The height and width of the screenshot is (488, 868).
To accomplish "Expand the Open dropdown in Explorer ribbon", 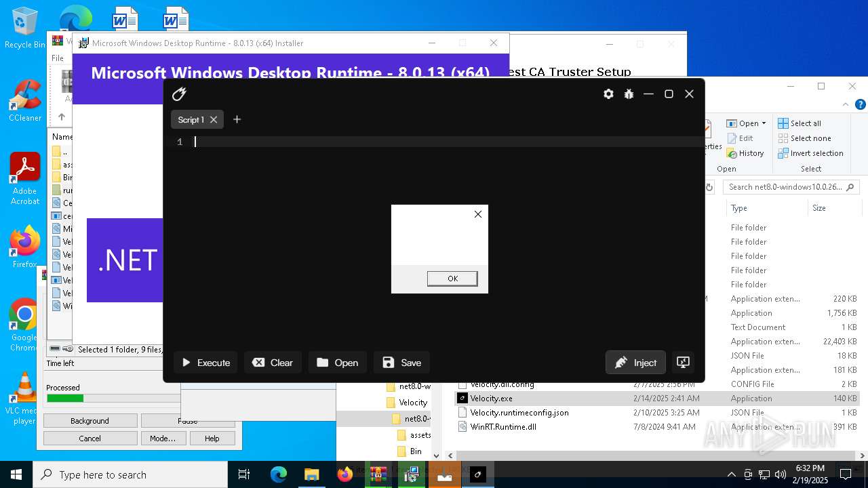I will pos(764,123).
